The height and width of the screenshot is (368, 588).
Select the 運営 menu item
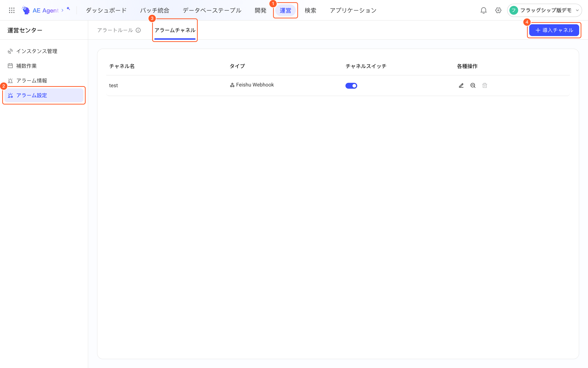285,10
